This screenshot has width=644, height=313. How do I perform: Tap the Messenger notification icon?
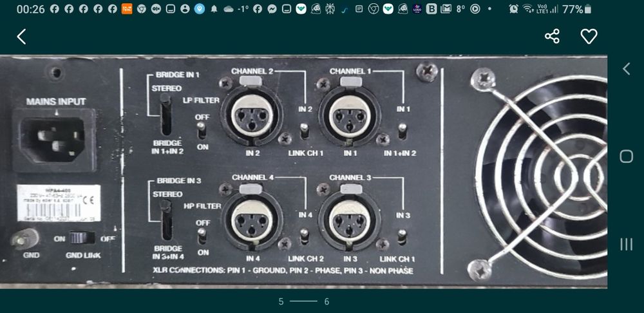[x=272, y=9]
